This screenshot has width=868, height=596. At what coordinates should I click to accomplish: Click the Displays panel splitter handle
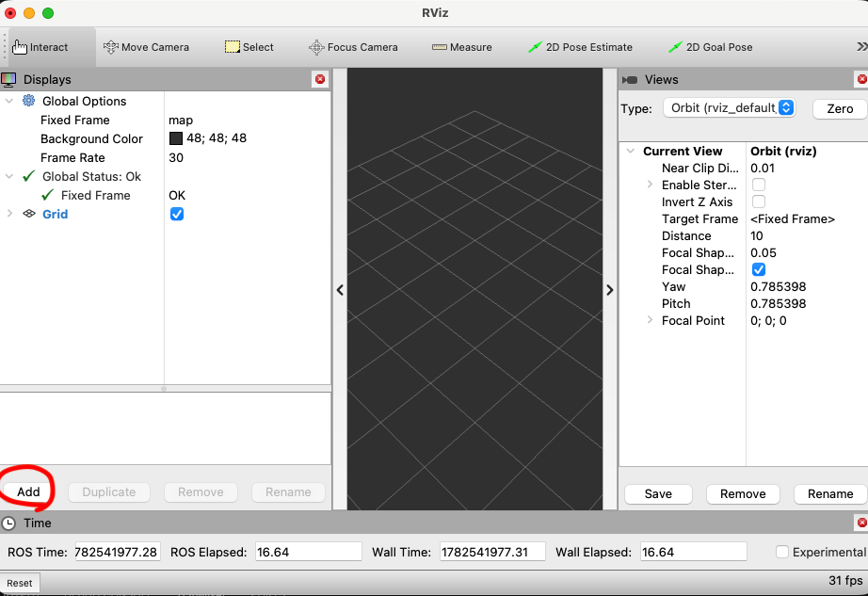coord(164,389)
